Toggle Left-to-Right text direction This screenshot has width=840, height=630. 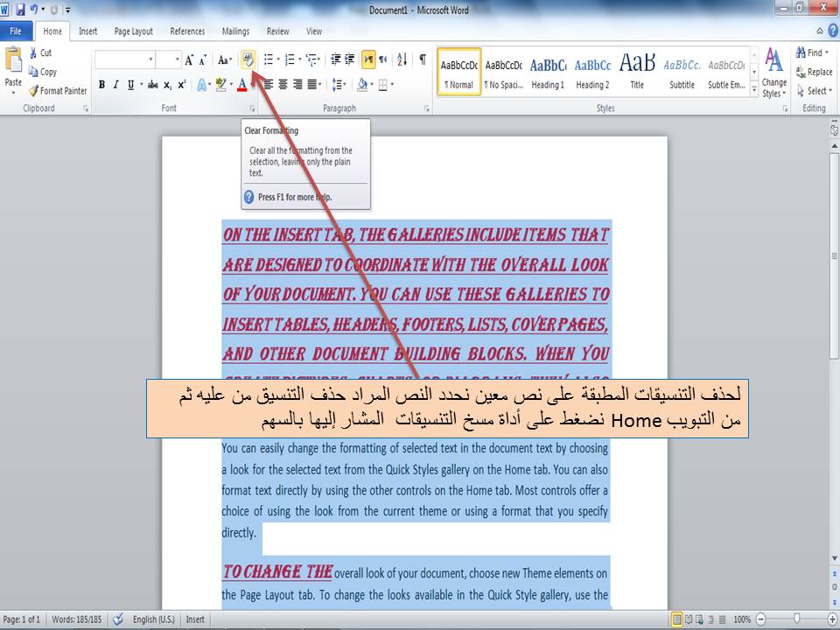(368, 59)
